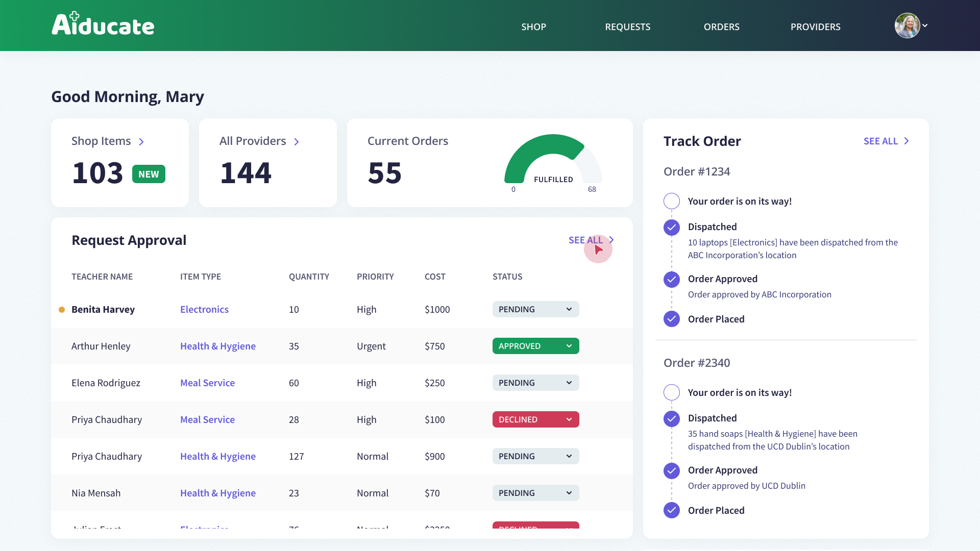This screenshot has height=551, width=980.
Task: Click the NEW badge on Shop Items
Action: click(x=149, y=174)
